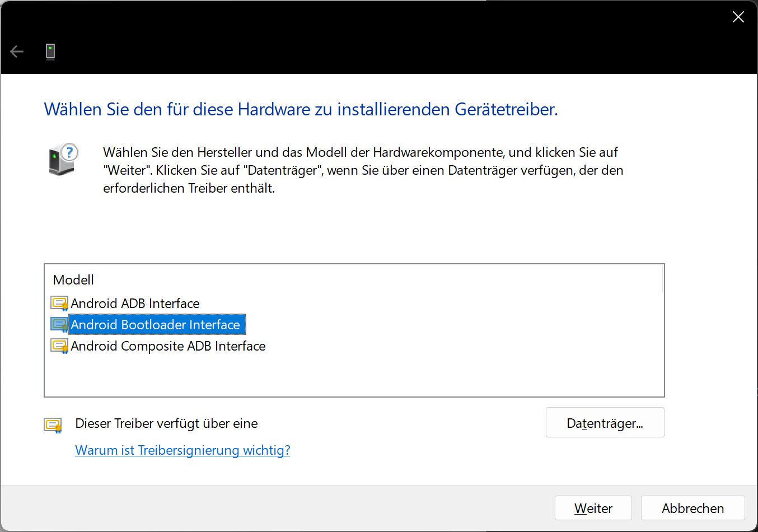Open 'Warum ist Treibersignierung wichtig?' link
The width and height of the screenshot is (758, 532).
click(183, 450)
